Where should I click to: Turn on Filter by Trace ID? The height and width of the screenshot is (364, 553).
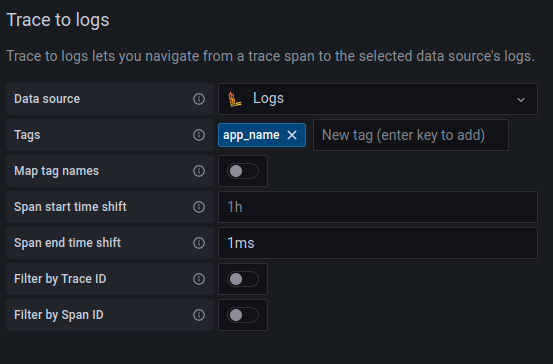[x=243, y=279]
